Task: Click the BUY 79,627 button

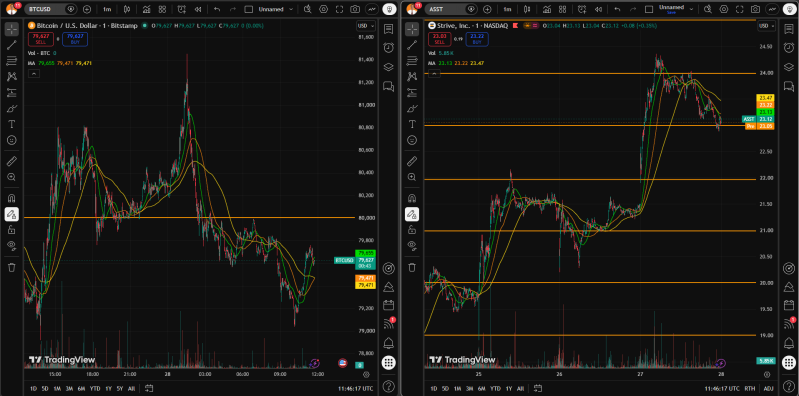Action: tap(75, 39)
